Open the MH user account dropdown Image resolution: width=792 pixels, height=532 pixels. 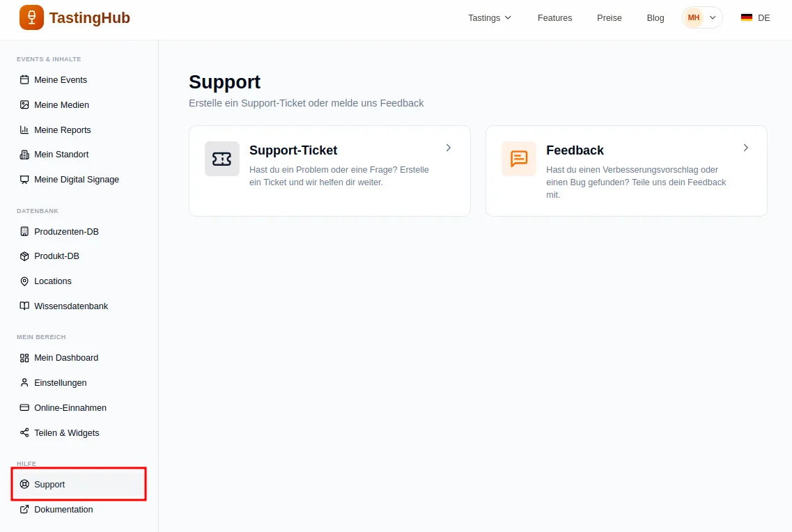click(x=702, y=18)
